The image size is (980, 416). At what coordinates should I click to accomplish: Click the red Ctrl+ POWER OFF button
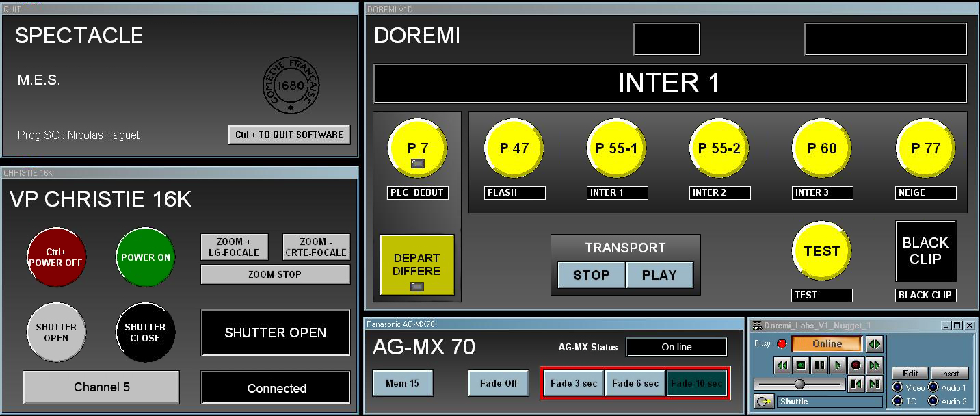56,257
